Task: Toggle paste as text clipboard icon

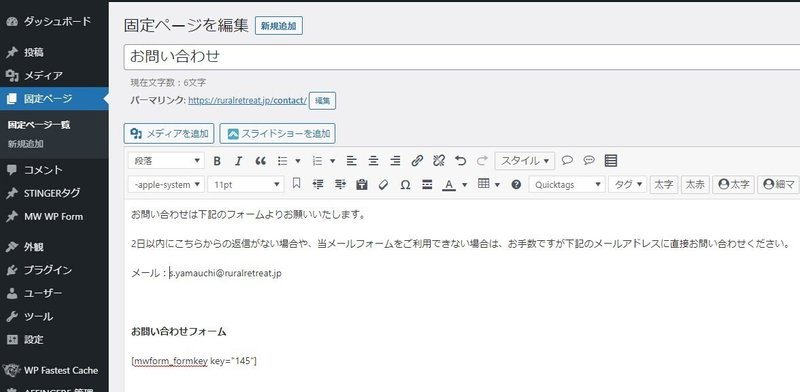Action: (x=362, y=184)
